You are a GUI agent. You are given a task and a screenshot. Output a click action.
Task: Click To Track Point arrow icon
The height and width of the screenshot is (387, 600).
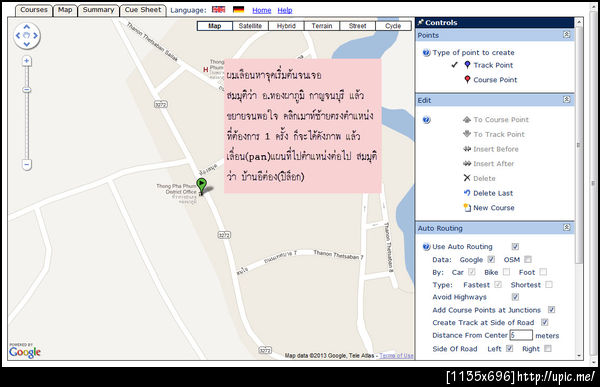click(467, 134)
